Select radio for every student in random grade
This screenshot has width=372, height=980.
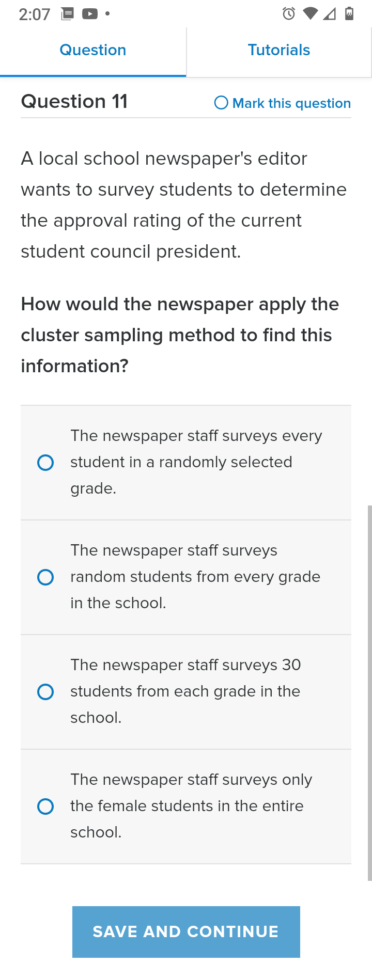click(45, 463)
